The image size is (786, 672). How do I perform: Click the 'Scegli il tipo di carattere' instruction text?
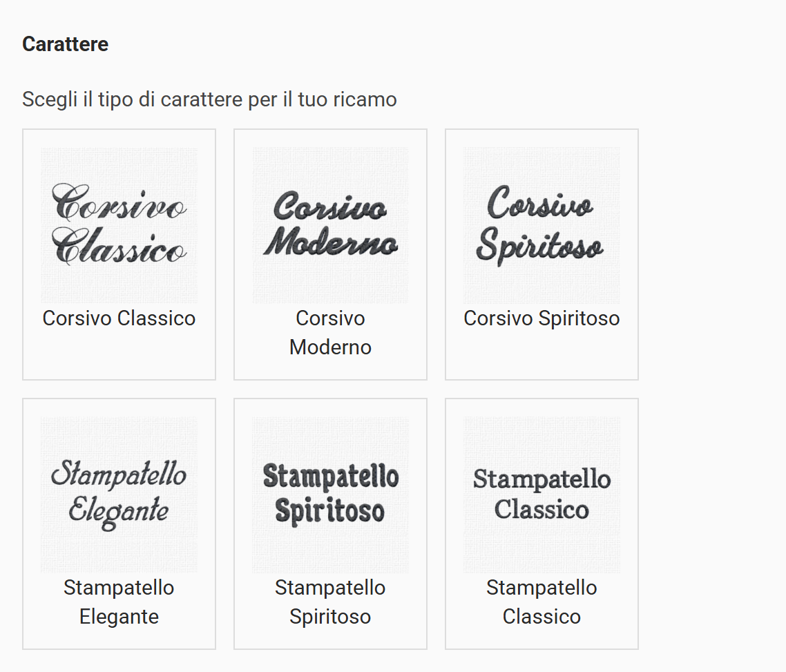[209, 99]
